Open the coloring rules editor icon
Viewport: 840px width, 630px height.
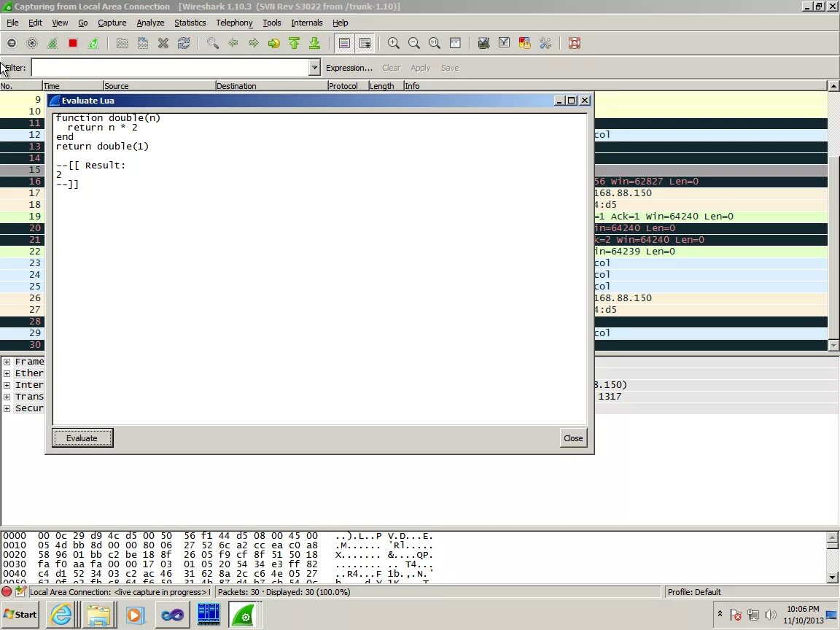[524, 44]
